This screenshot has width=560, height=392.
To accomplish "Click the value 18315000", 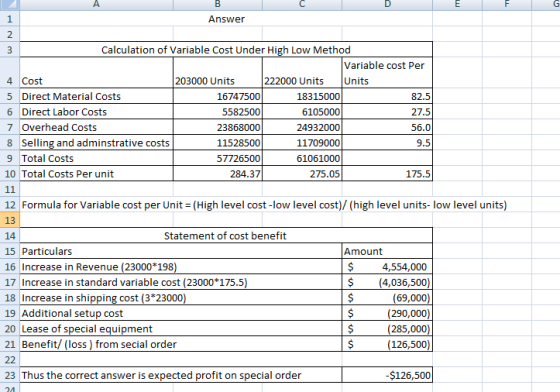I will pos(302,96).
